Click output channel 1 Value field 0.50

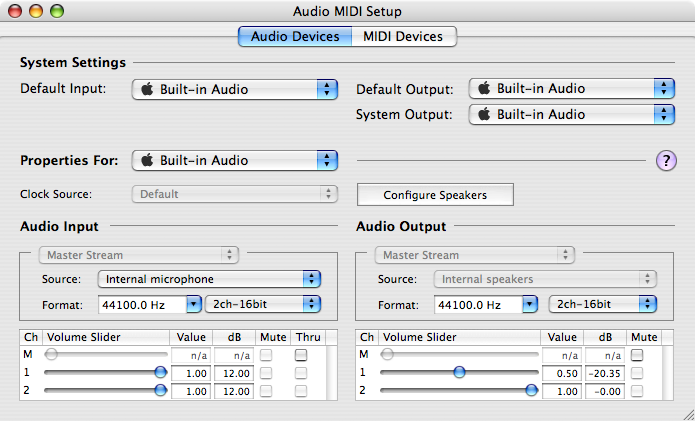[x=562, y=374]
